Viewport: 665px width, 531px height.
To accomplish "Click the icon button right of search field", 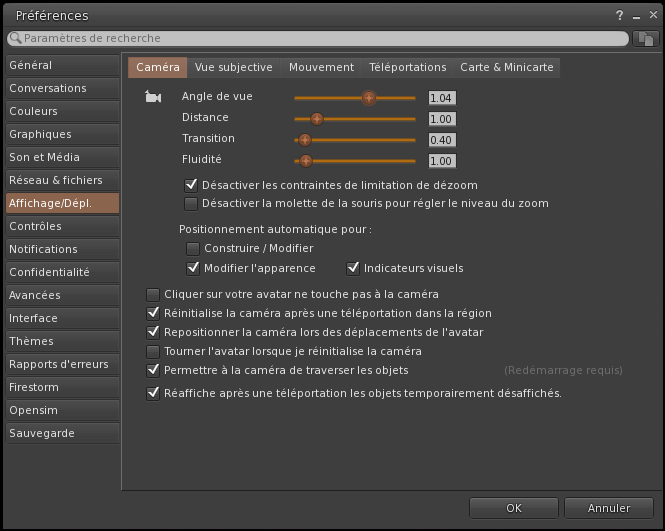I will tap(646, 38).
